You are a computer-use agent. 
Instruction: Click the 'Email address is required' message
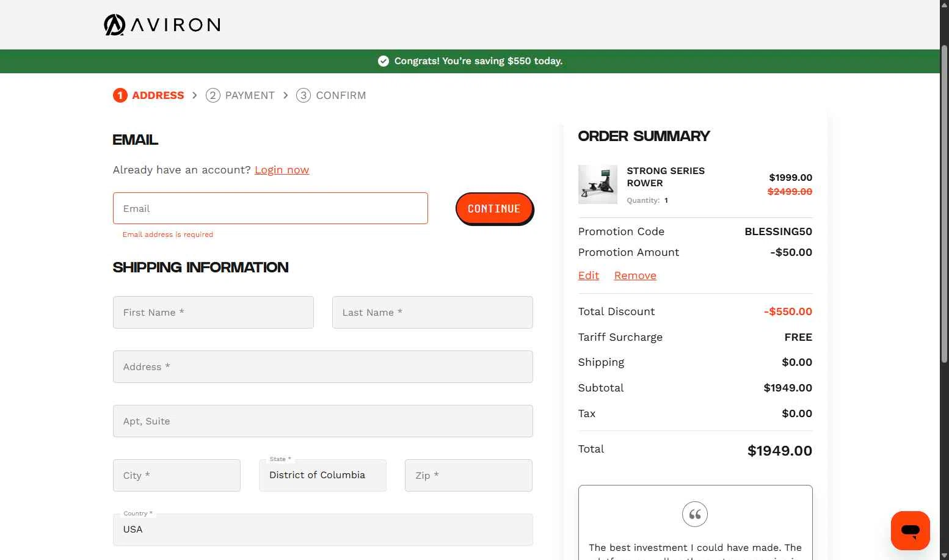point(168,235)
